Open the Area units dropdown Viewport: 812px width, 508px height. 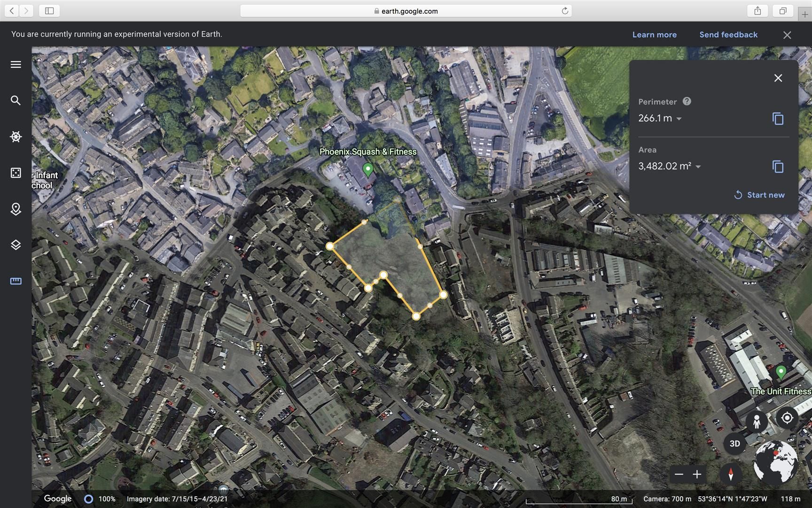[699, 166]
